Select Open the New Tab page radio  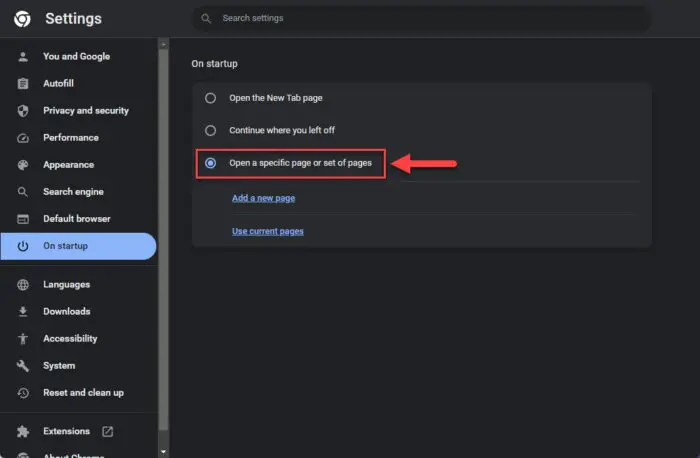pos(210,98)
